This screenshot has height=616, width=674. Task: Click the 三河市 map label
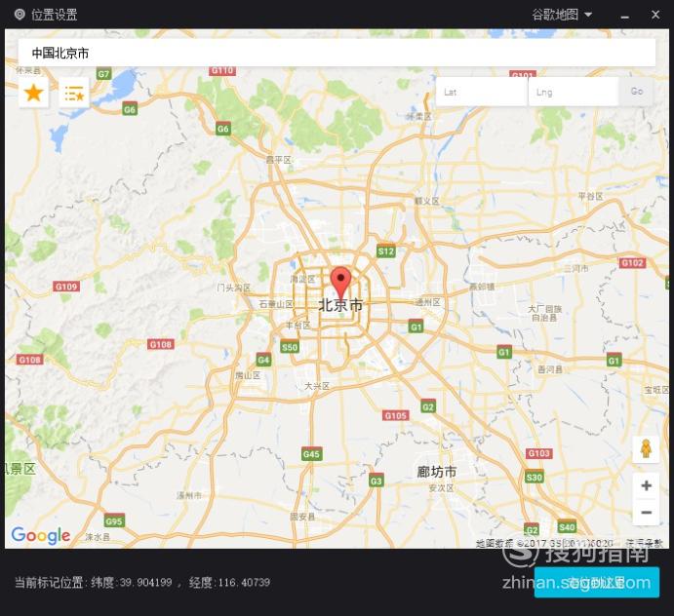click(x=576, y=268)
